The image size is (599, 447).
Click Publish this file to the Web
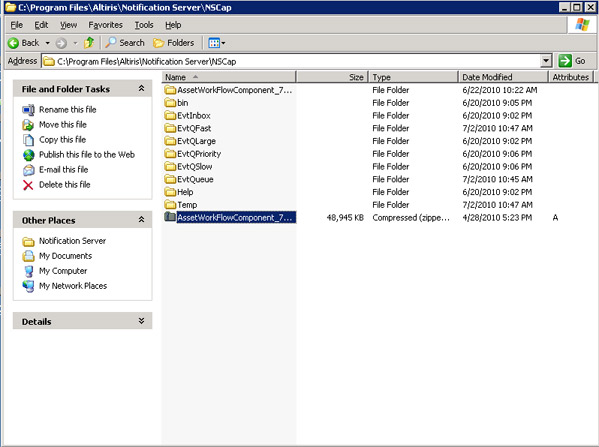click(87, 155)
